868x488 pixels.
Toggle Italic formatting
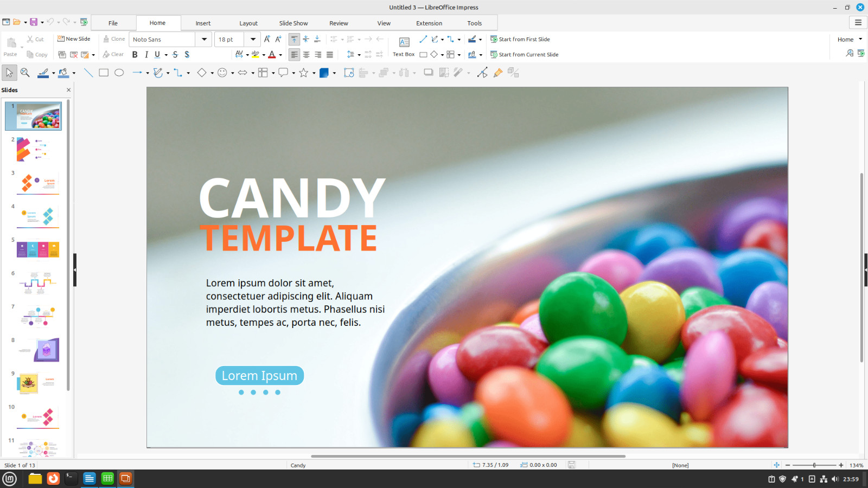146,54
